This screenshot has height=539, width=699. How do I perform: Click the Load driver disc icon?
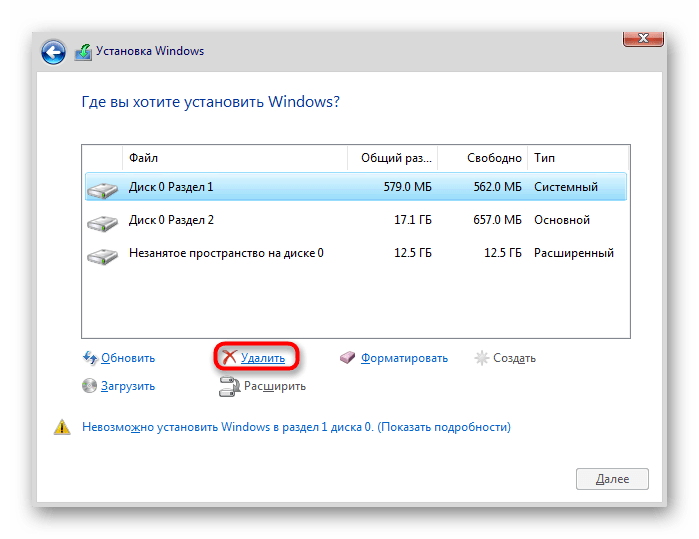(89, 386)
